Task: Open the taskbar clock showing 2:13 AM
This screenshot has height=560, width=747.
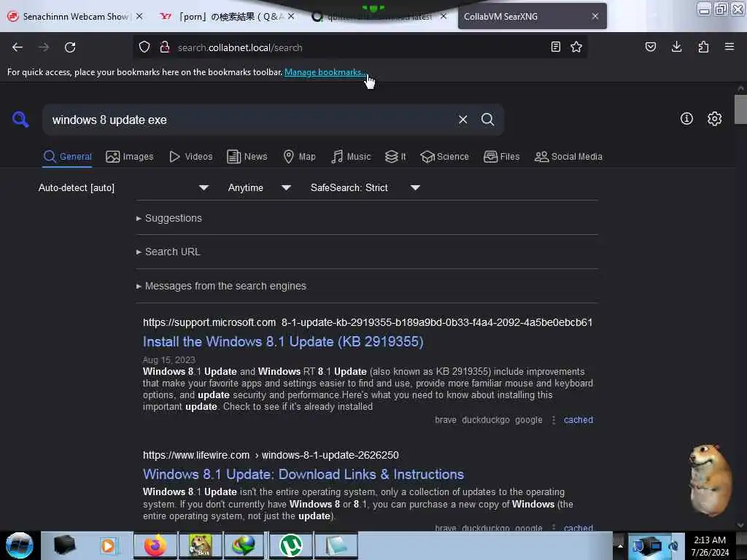Action: coord(710,545)
